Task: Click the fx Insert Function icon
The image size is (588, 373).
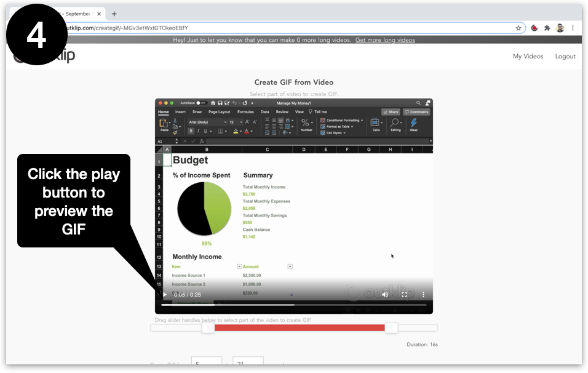Action: 202,142
